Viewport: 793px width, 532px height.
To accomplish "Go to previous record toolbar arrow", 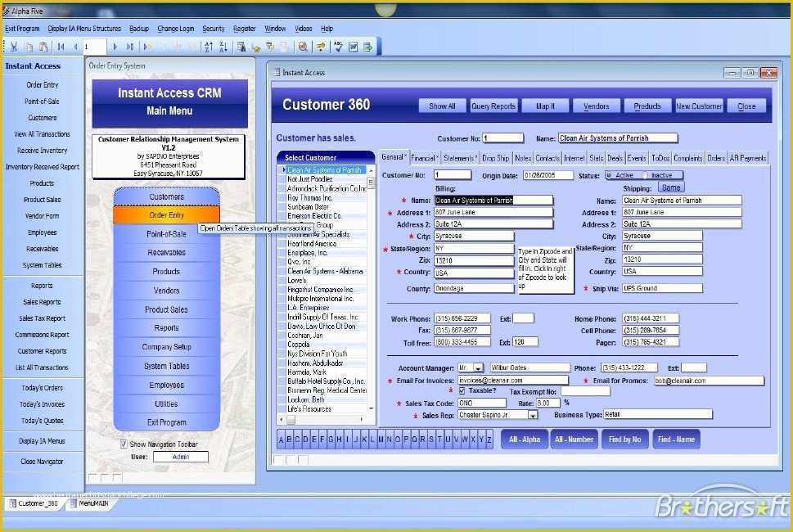I will click(75, 47).
